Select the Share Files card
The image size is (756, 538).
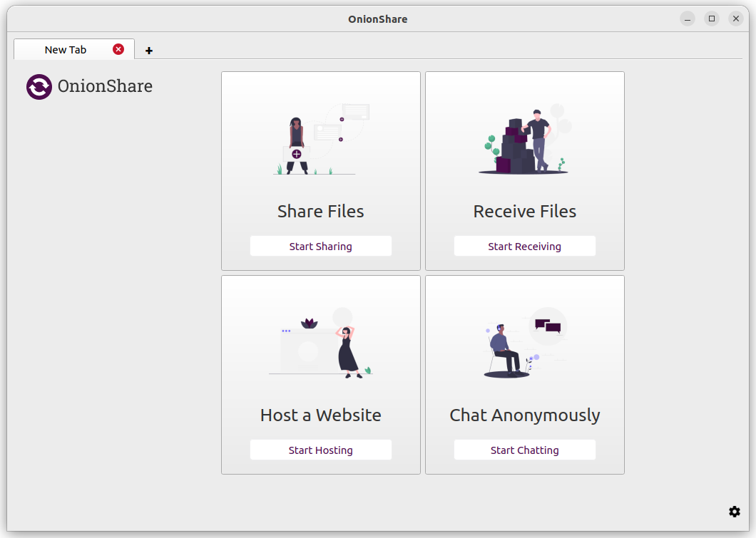(320, 170)
